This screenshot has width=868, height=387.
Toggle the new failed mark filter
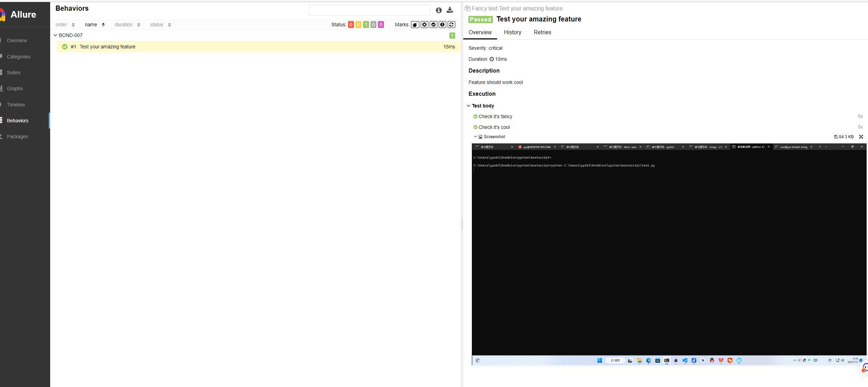pos(424,25)
